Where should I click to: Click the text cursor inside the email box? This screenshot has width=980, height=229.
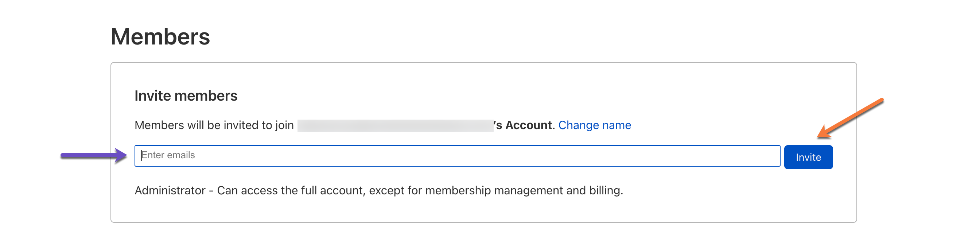141,155
